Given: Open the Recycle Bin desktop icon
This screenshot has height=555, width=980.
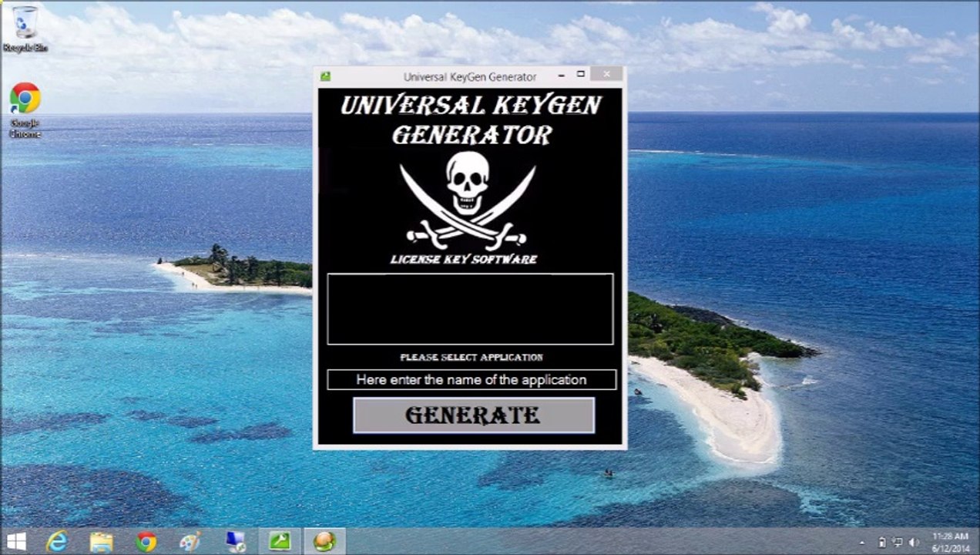Looking at the screenshot, I should [x=25, y=29].
